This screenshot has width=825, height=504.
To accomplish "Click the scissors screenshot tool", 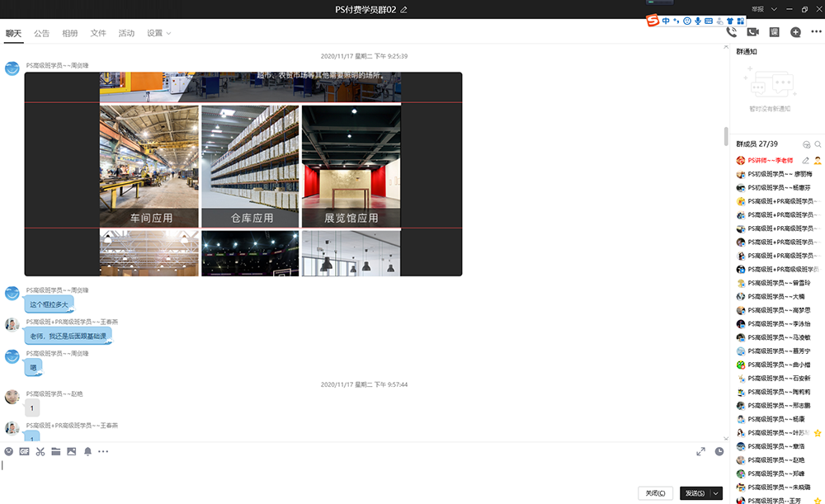I will tap(40, 451).
